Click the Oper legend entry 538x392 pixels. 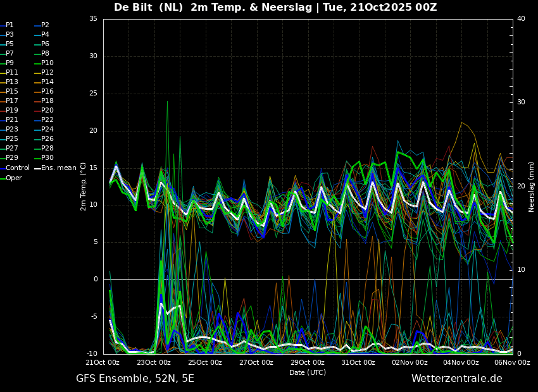pyautogui.click(x=11, y=178)
